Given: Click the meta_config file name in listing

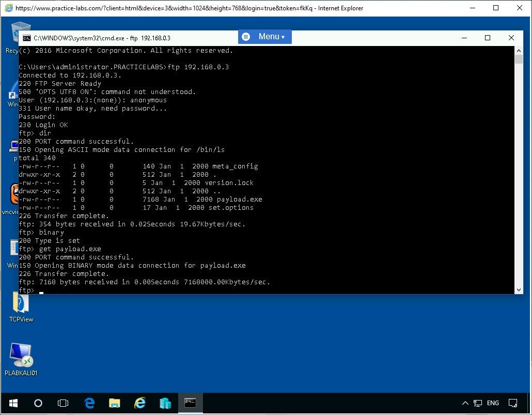Looking at the screenshot, I should point(235,166).
